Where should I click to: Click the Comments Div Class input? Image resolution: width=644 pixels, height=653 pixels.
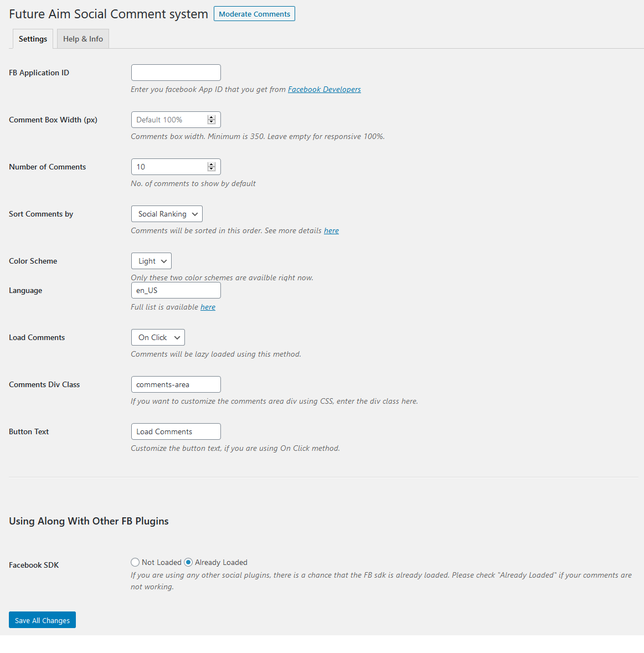[176, 384]
